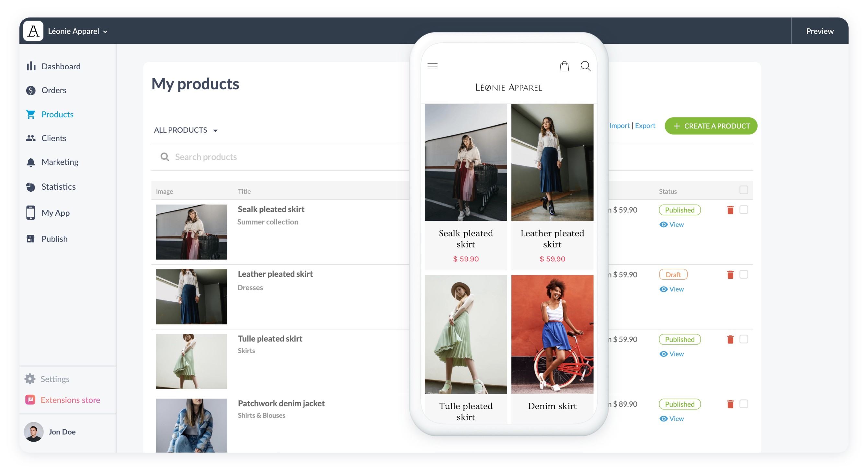Select the checkbox on the Draft row
The image size is (868, 474).
(744, 275)
